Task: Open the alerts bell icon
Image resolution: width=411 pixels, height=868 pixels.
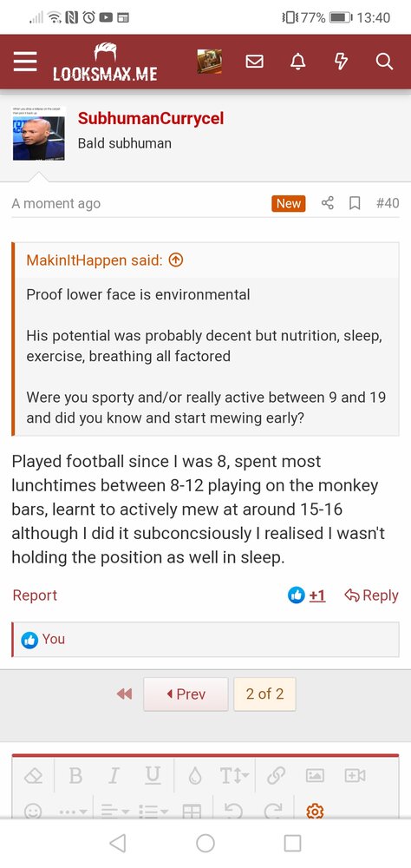Action: 297,62
